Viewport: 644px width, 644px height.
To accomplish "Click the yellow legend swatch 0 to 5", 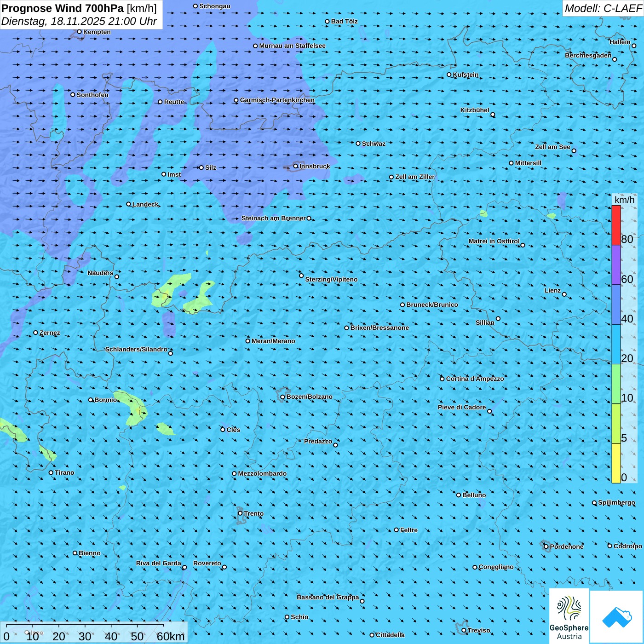I will click(x=616, y=463).
